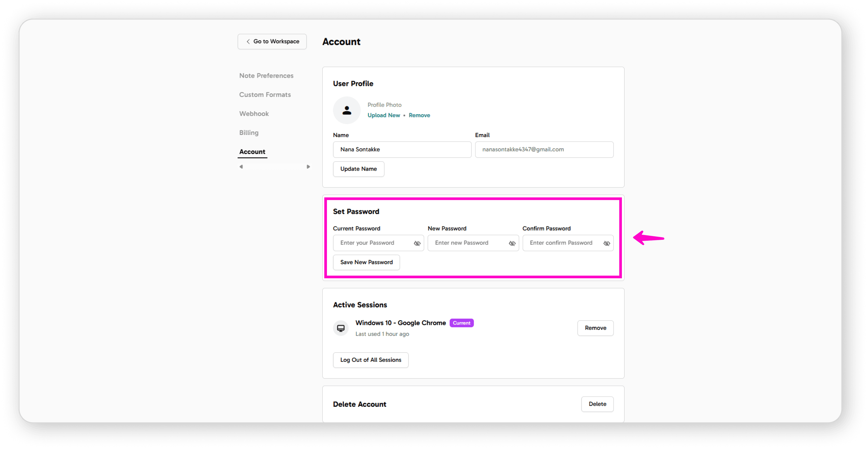Click the profile photo avatar icon
This screenshot has width=868, height=449.
pyautogui.click(x=346, y=110)
